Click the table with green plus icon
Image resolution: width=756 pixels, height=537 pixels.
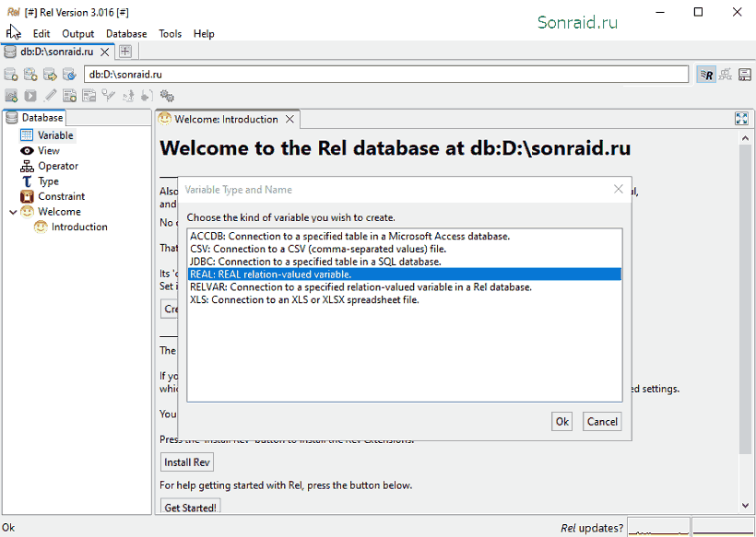pos(69,96)
